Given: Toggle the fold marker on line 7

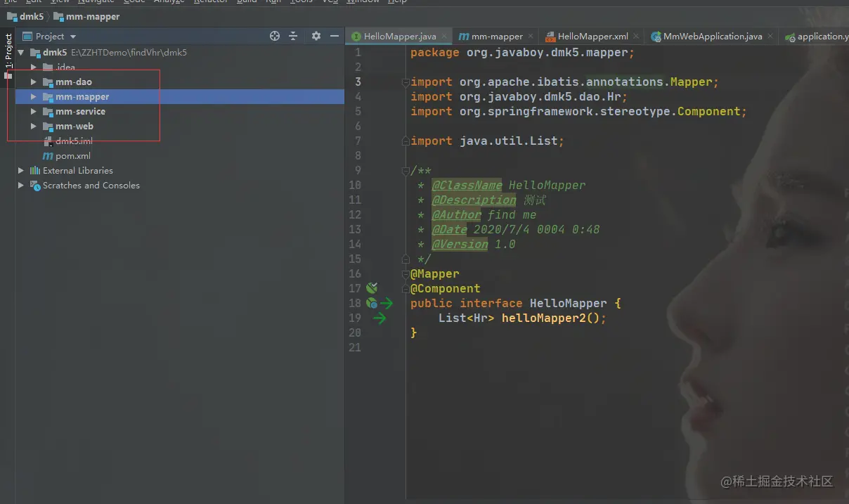Looking at the screenshot, I should 405,141.
